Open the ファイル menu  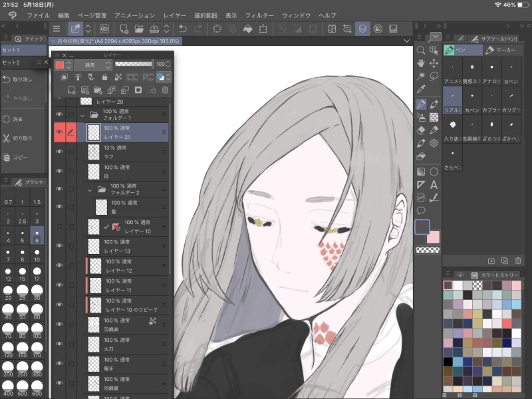point(38,15)
